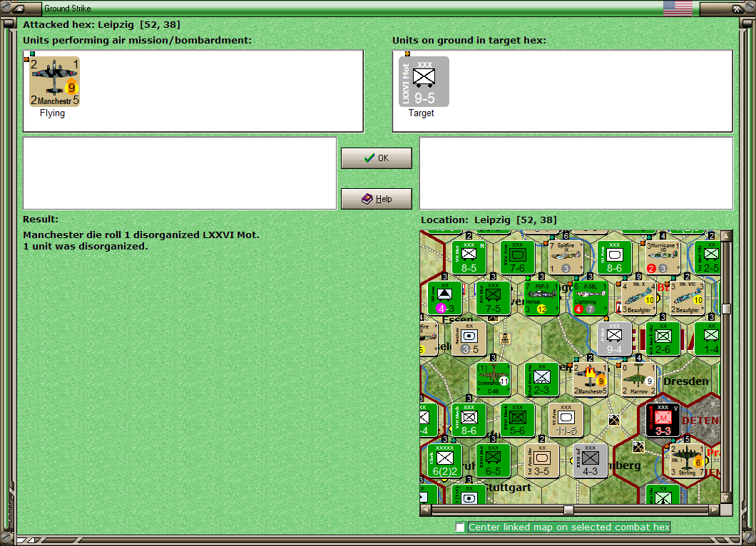Select the F6F-3 Hellcat counter on map
Image resolution: width=756 pixels, height=546 pixels.
tap(542, 298)
